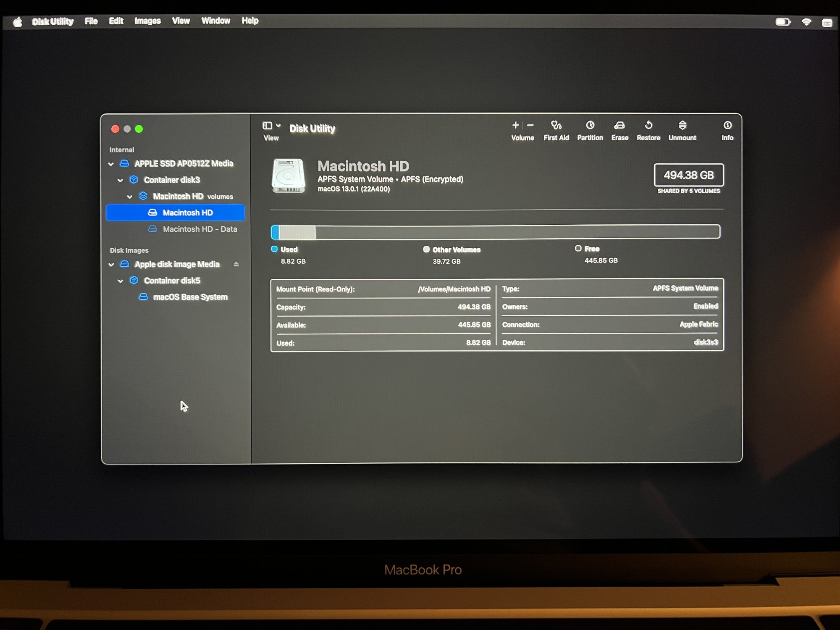The width and height of the screenshot is (840, 630).
Task: Open the Images menu
Action: 147,21
